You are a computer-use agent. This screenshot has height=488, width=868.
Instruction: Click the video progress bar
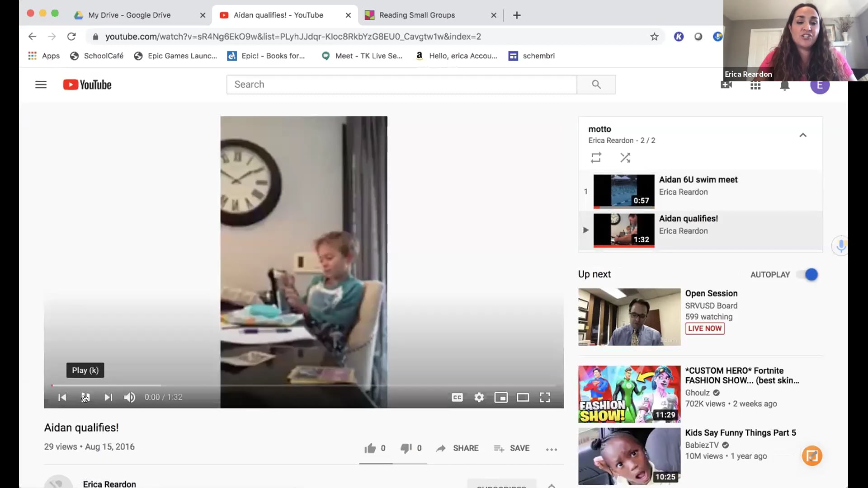303,385
